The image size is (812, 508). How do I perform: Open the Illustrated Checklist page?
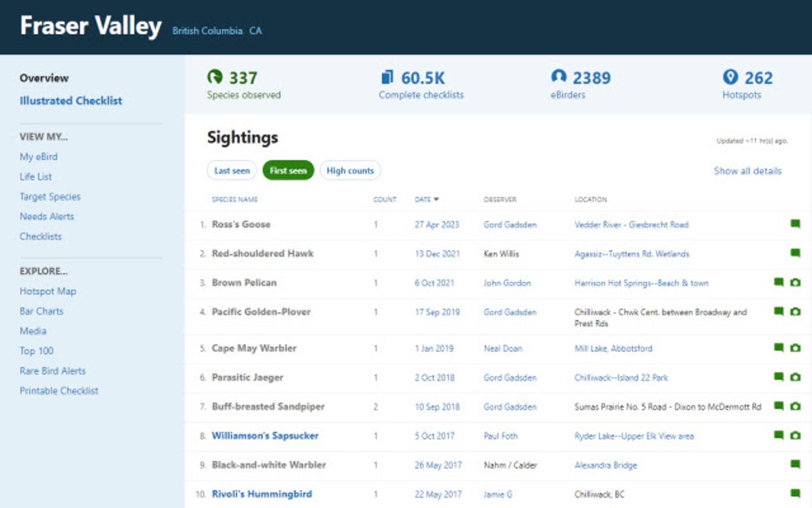coord(71,100)
